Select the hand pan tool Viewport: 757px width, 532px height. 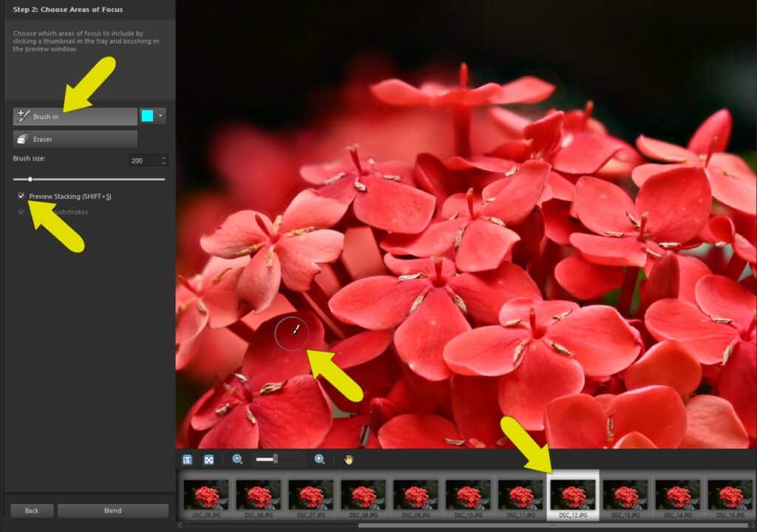(348, 460)
